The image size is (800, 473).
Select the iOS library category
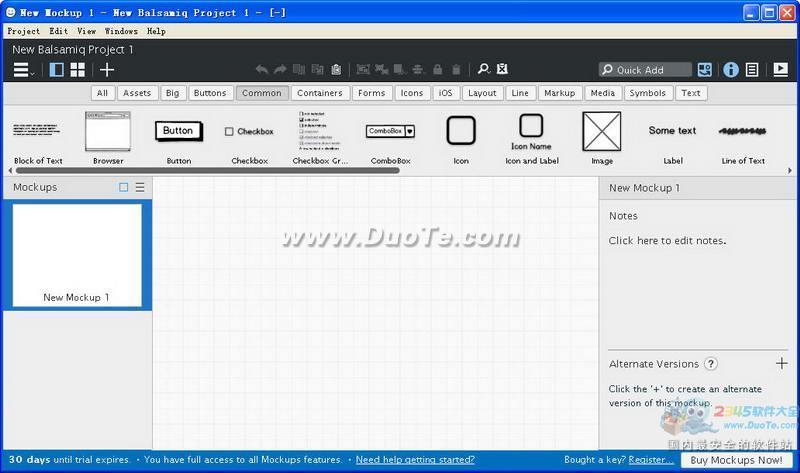445,93
